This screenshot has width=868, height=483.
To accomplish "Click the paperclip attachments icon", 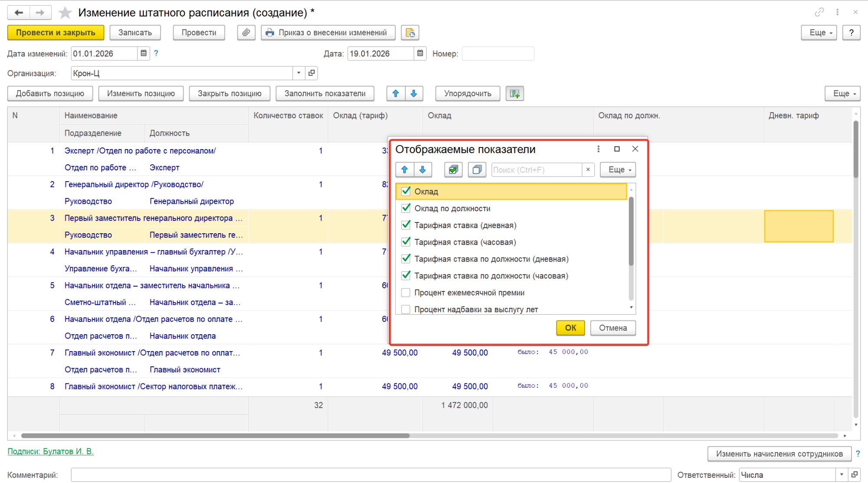I will (x=246, y=33).
